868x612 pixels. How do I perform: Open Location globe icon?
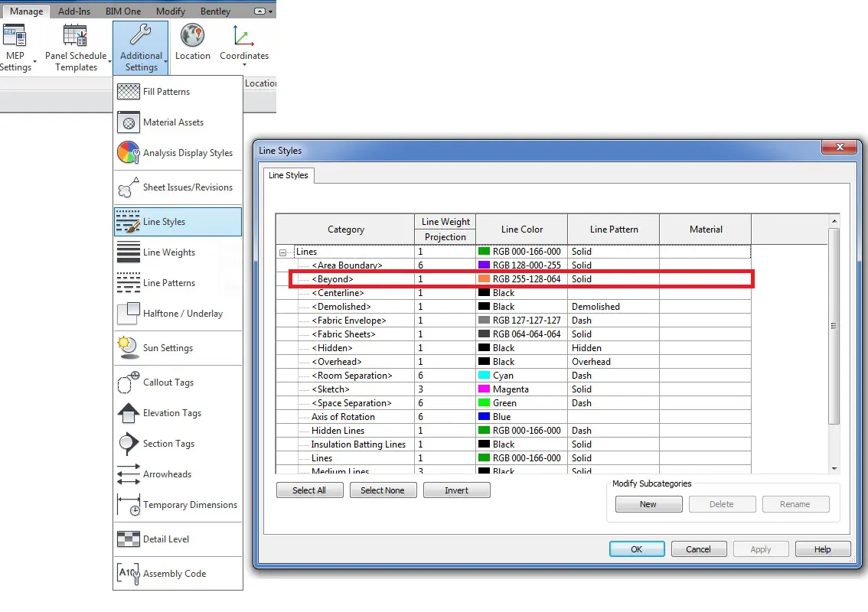192,35
